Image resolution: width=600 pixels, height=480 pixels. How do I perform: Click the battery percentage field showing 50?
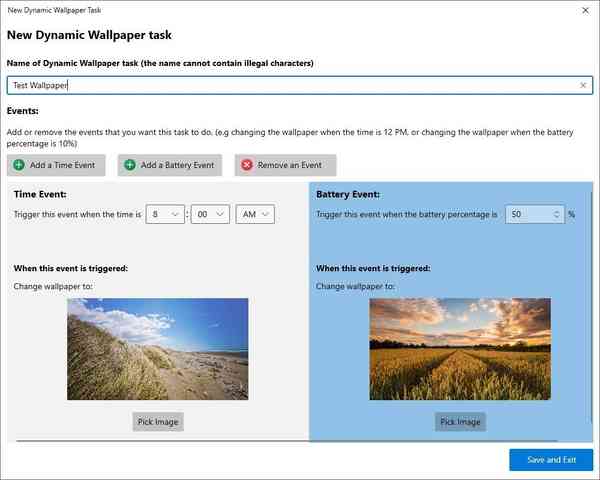tap(535, 214)
